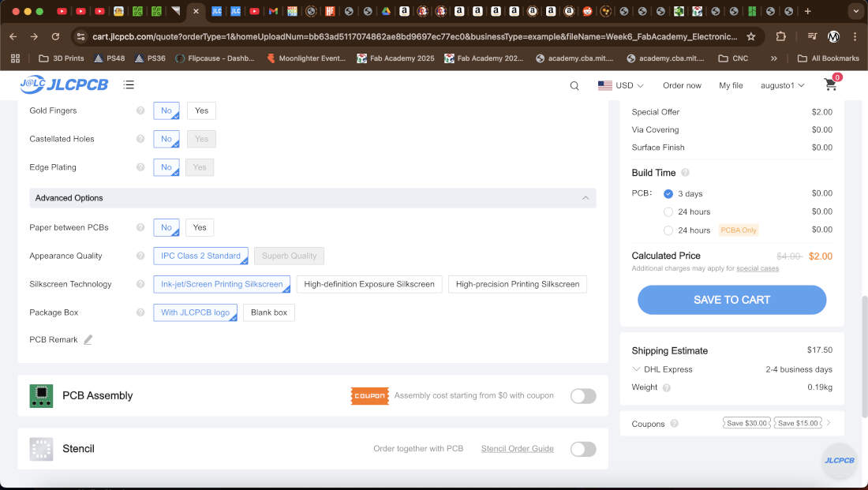Click the page vertical scrollbar

coord(864,357)
